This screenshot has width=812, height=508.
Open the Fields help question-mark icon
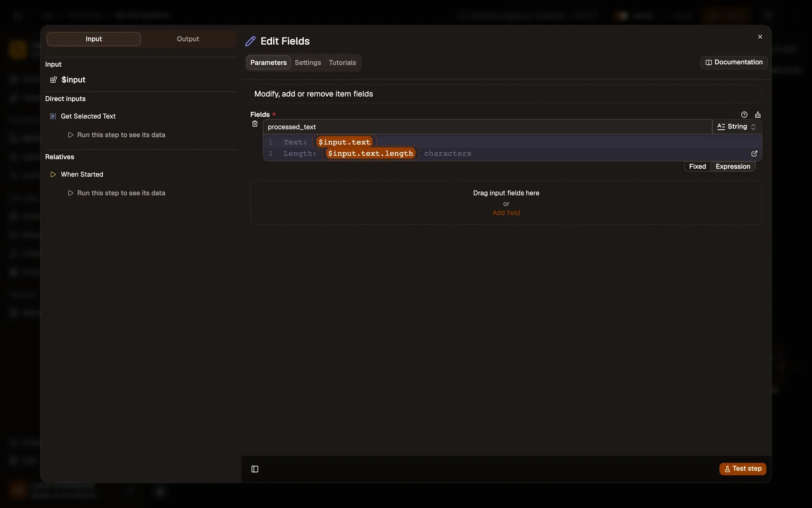tap(744, 115)
